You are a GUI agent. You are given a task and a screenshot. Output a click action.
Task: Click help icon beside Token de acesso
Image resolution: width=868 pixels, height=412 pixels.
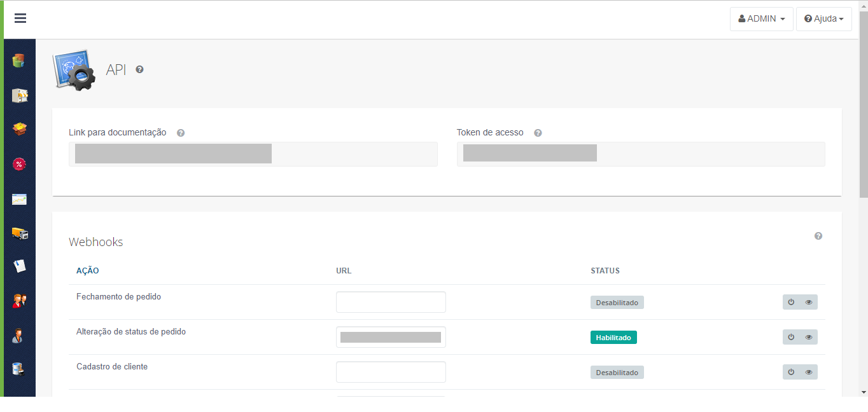538,133
